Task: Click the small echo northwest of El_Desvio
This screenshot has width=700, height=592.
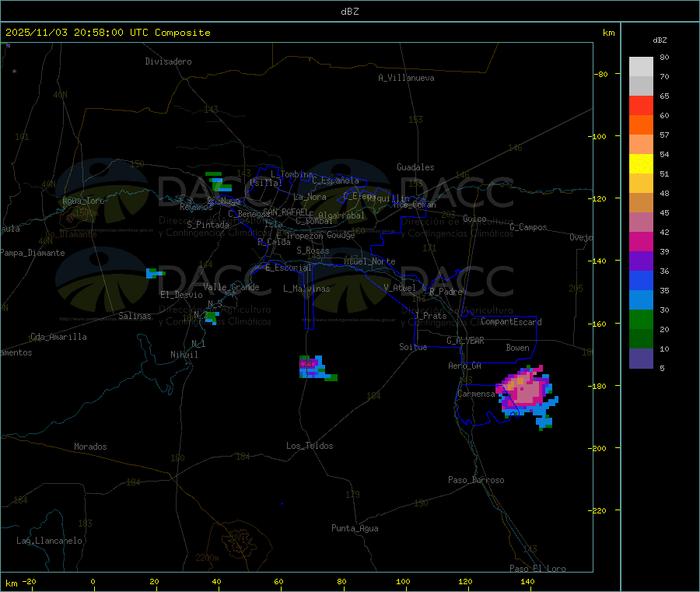Action: (x=155, y=273)
